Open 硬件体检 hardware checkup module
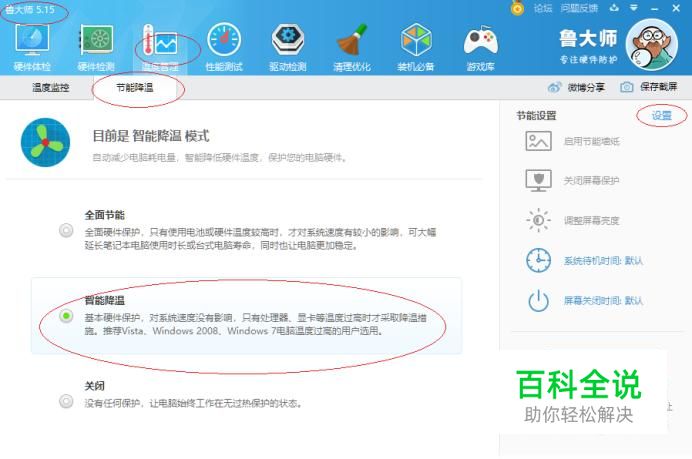 coord(32,48)
